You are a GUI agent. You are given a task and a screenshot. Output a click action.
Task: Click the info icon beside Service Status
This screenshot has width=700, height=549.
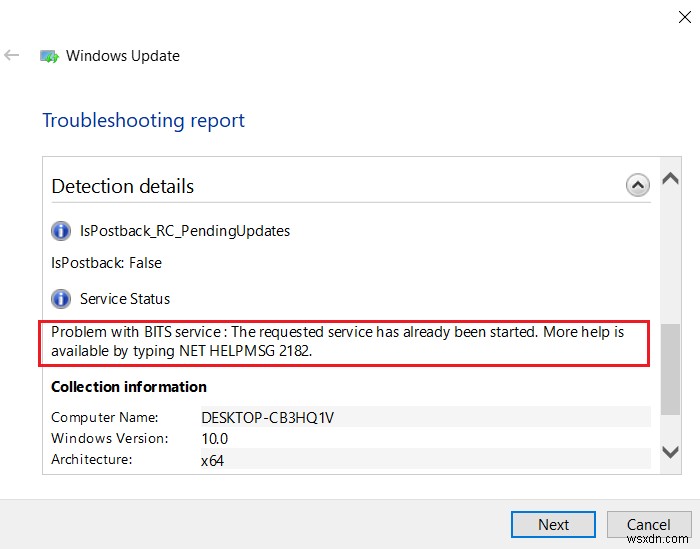coord(61,299)
